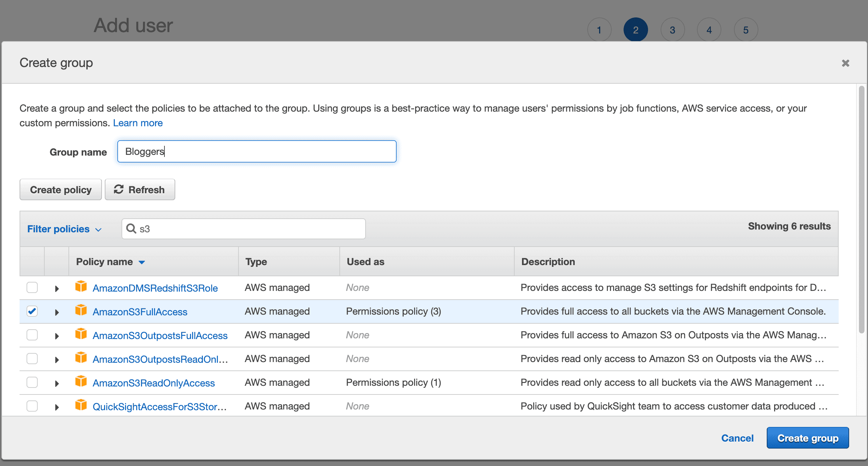
Task: Check the AmazonS3OutpostsReadOnl… checkbox
Action: [x=32, y=359]
